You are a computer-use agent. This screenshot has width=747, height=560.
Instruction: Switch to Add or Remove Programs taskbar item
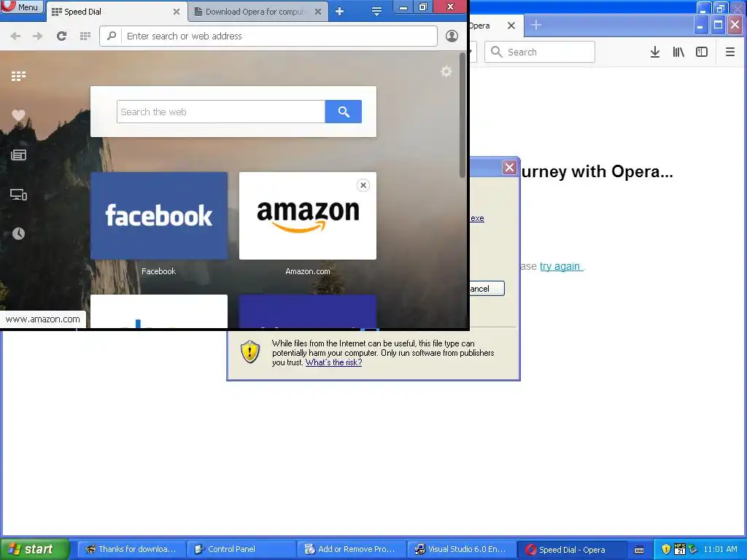point(351,549)
